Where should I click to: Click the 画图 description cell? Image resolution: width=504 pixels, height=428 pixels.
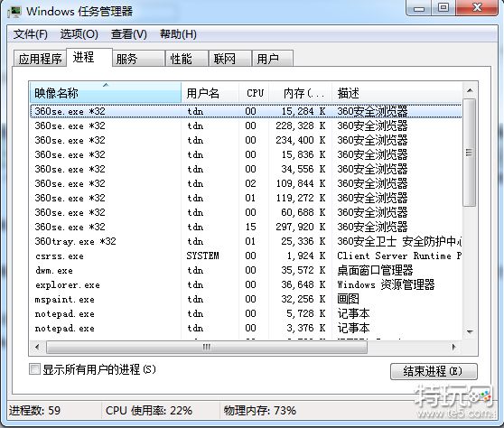coord(348,299)
